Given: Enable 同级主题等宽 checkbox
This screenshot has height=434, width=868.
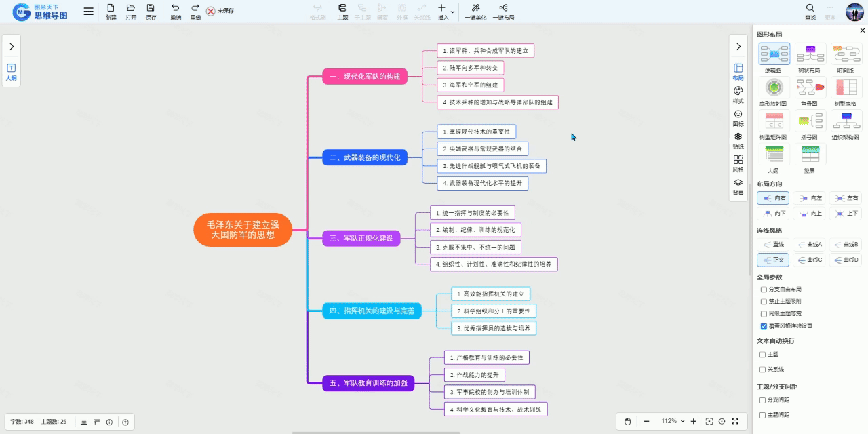Looking at the screenshot, I should (x=764, y=314).
